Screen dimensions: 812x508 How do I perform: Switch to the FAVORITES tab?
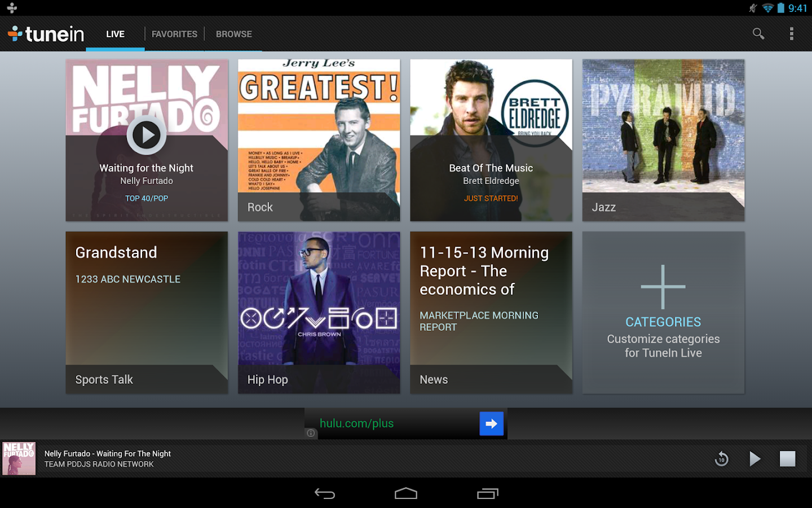click(x=174, y=34)
